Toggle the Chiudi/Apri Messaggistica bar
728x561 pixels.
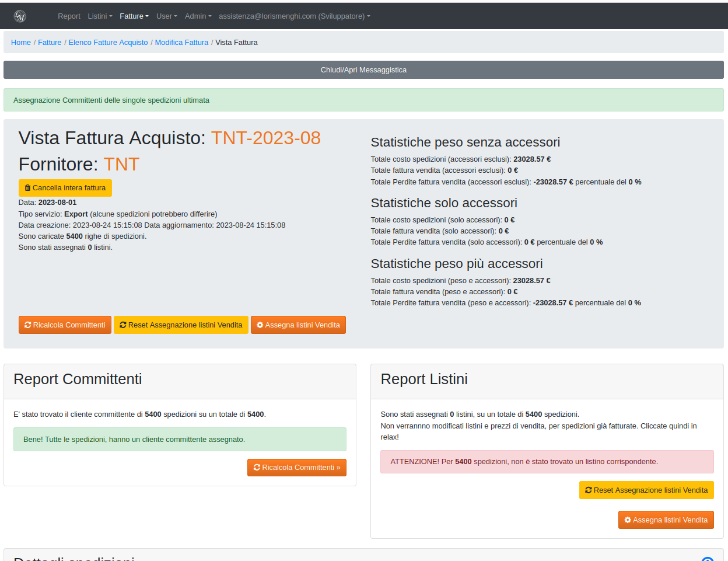click(363, 70)
